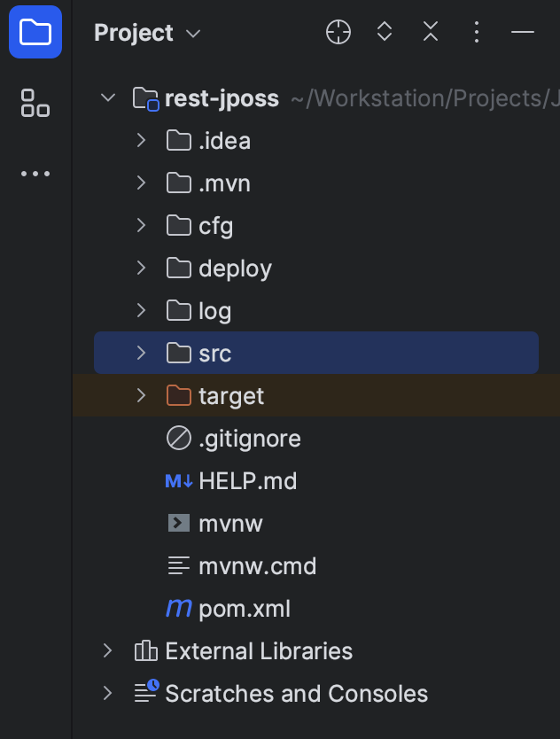
Task: Click Expand Selected up-down arrows icon
Action: [x=385, y=32]
